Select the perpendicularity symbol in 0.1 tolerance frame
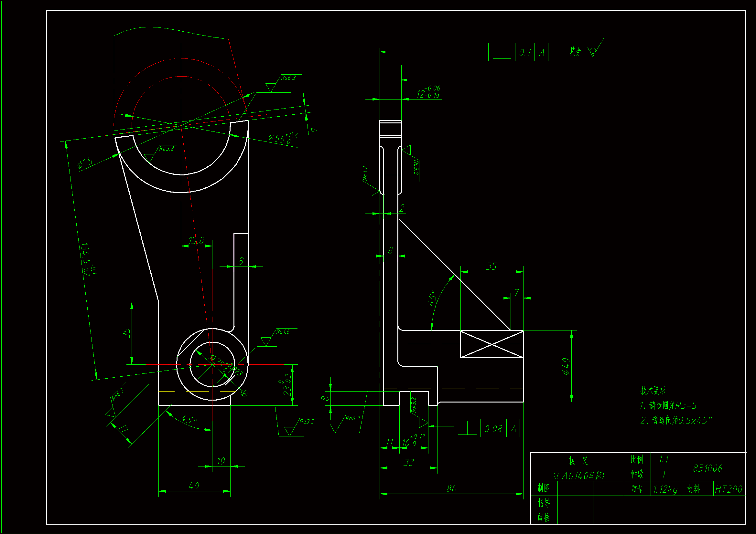This screenshot has width=756, height=534. [502, 53]
